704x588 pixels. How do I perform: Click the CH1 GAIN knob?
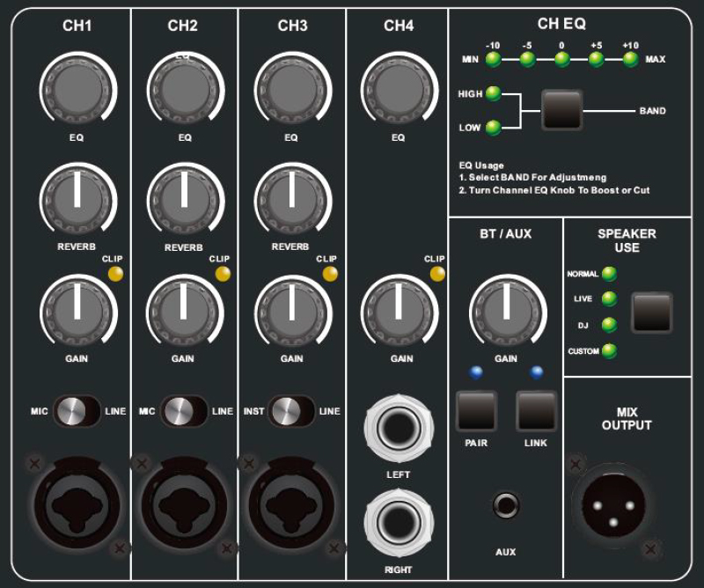click(78, 312)
